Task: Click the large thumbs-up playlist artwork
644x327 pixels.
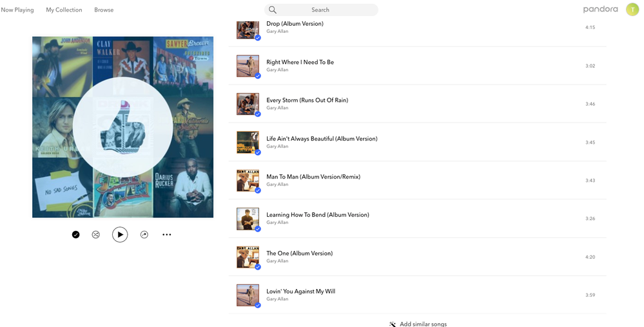Action: coord(122,127)
